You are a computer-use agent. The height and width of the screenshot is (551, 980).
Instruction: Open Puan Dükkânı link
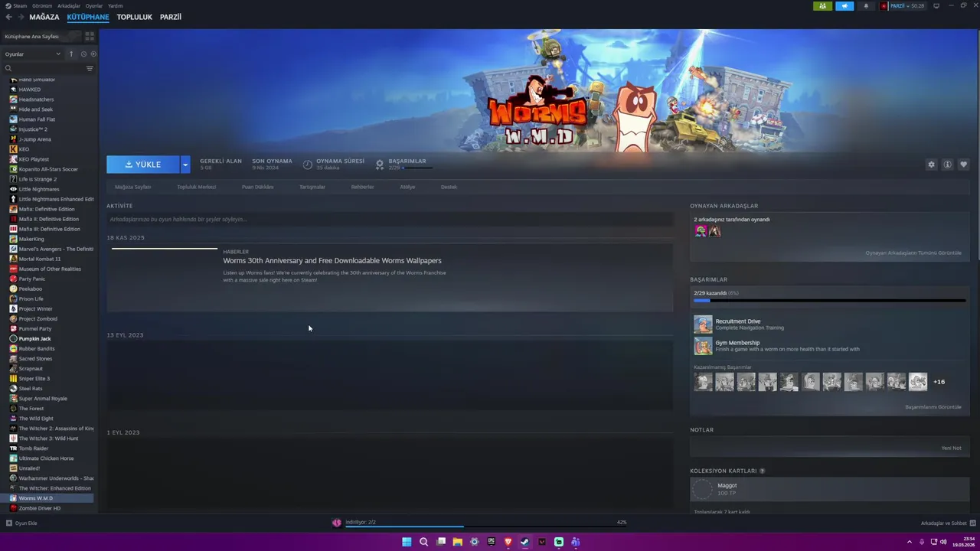tap(257, 187)
